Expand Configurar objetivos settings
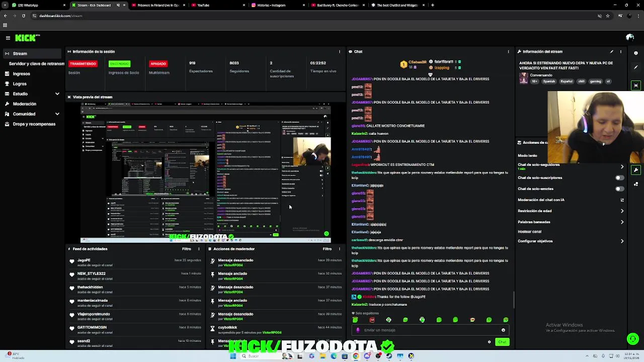The height and width of the screenshot is (362, 644). [622, 241]
